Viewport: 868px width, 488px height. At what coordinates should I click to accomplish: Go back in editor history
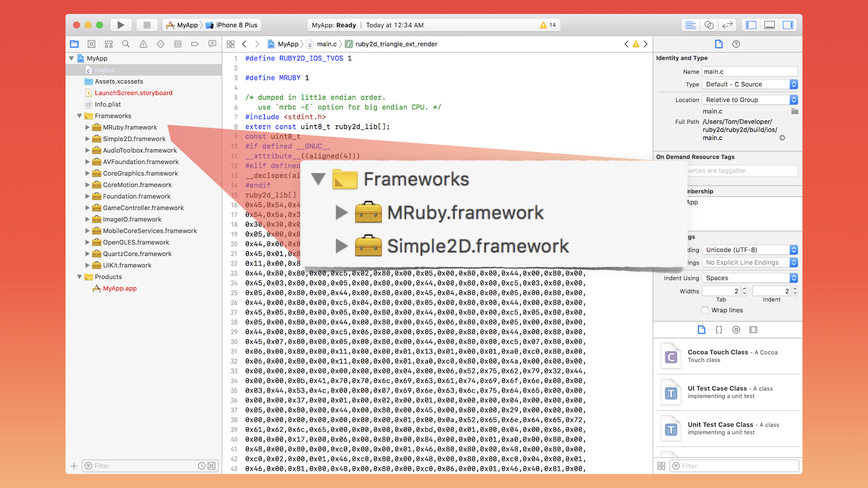(244, 44)
